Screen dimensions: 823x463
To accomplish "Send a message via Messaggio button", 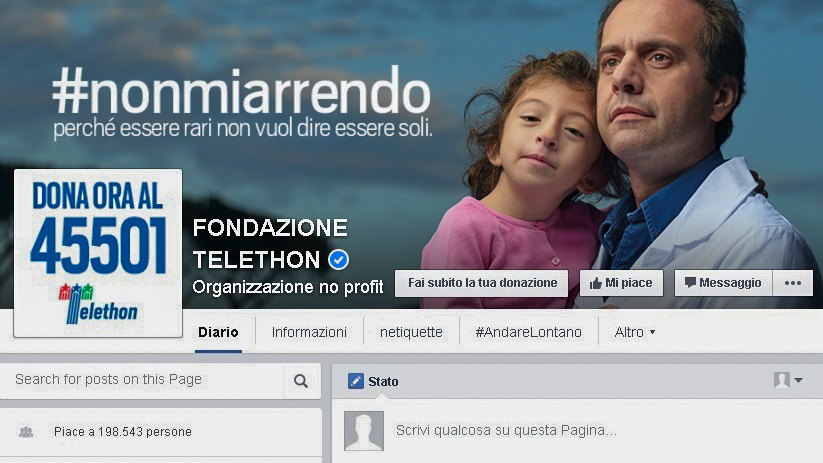I will tap(723, 283).
